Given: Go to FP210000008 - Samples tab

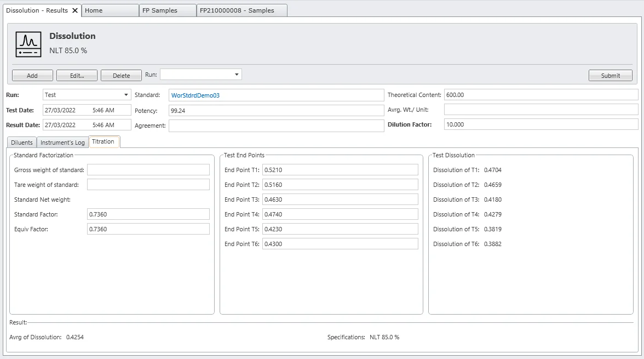Looking at the screenshot, I should click(242, 10).
